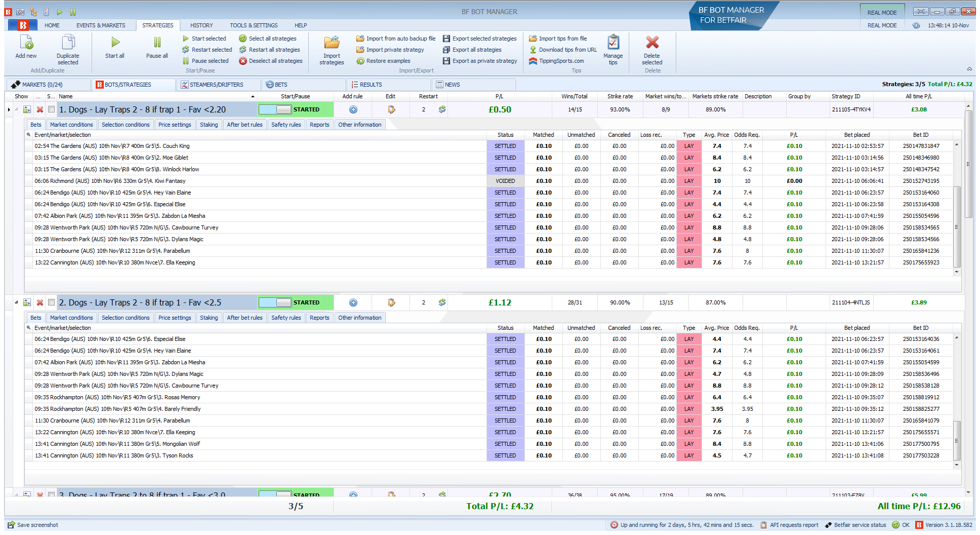Click quick-access screenshot camera icon in title bar
The height and width of the screenshot is (535, 980).
tap(20, 12)
